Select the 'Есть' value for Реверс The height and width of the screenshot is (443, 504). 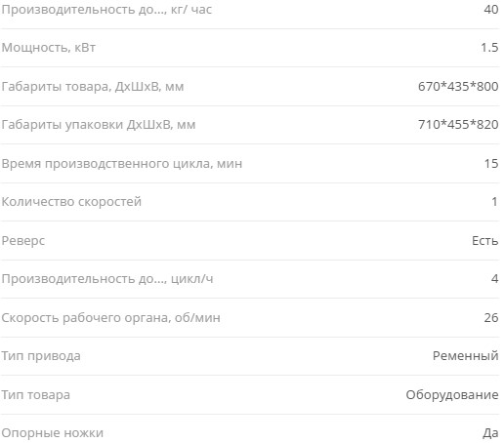point(485,241)
